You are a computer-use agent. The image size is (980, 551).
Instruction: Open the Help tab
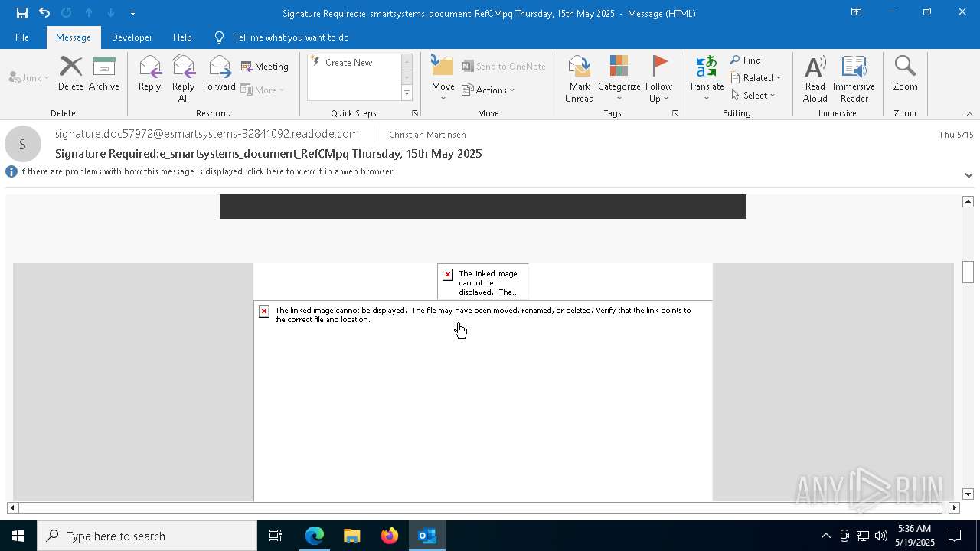[182, 37]
